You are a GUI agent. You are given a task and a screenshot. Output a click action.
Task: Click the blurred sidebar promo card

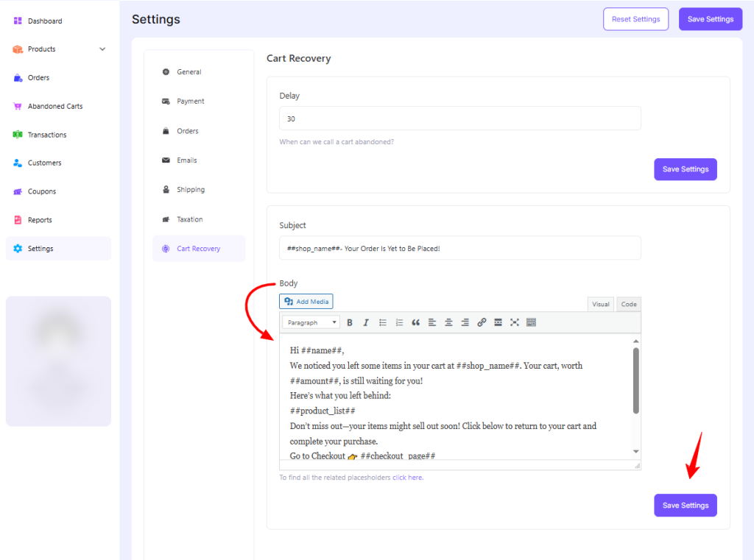point(58,361)
